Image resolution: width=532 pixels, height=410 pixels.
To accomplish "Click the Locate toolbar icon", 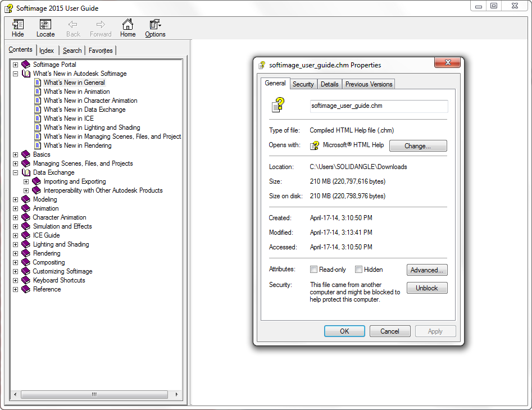I will pyautogui.click(x=46, y=25).
